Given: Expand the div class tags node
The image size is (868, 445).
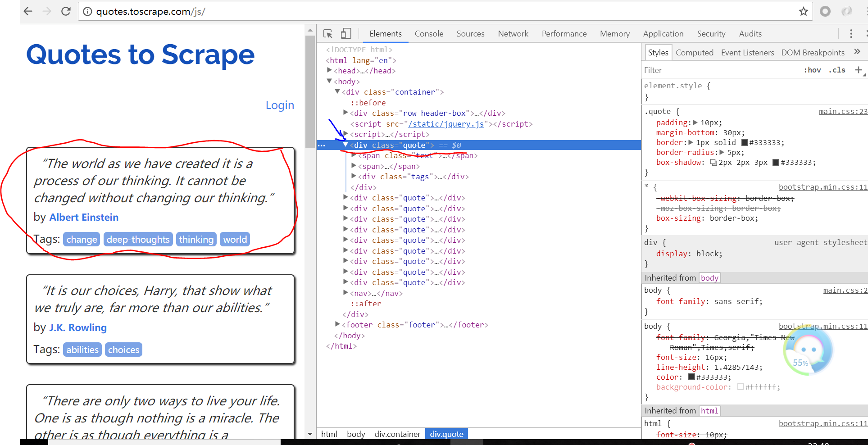Looking at the screenshot, I should click(x=354, y=176).
